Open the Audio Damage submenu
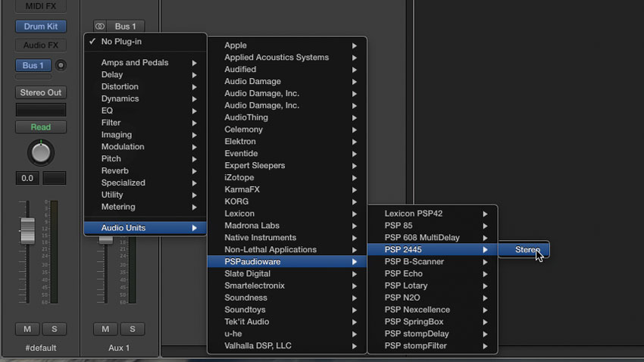 [287, 81]
